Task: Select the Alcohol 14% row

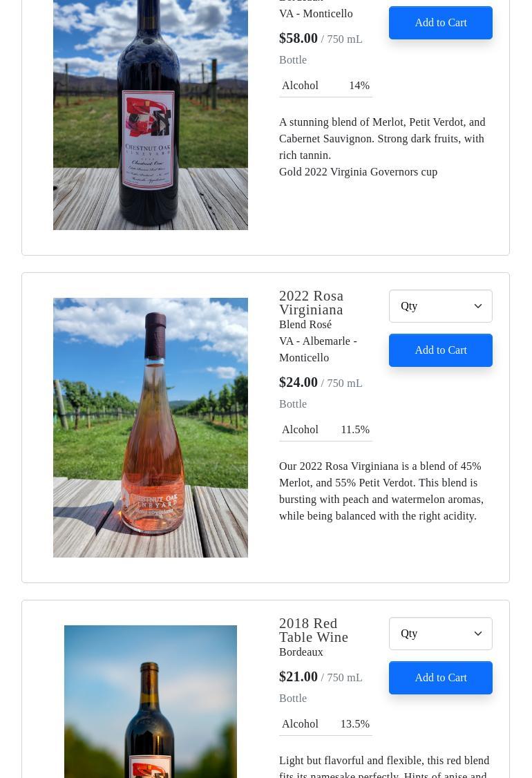Action: click(x=325, y=86)
